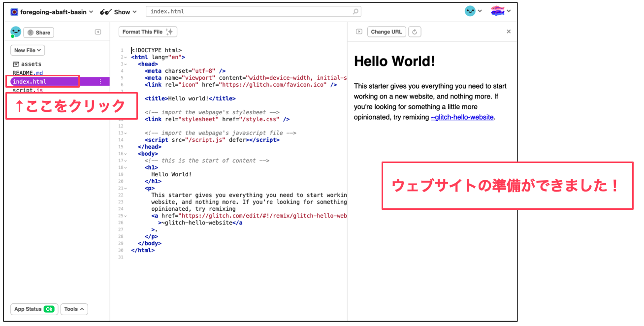The image size is (644, 326).
Task: Collapse the file sidebar with the arrow icon
Action: 97,32
